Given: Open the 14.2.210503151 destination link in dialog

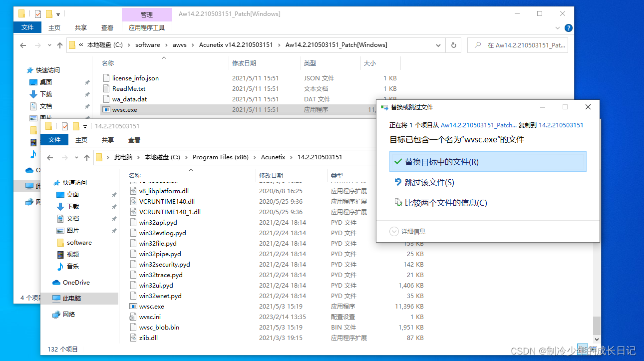Looking at the screenshot, I should coord(561,125).
